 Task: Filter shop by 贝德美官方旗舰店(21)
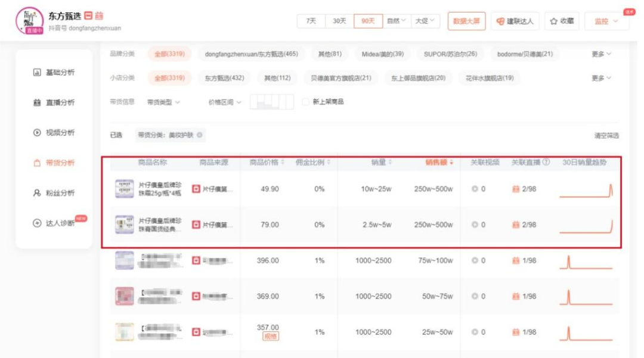point(341,78)
